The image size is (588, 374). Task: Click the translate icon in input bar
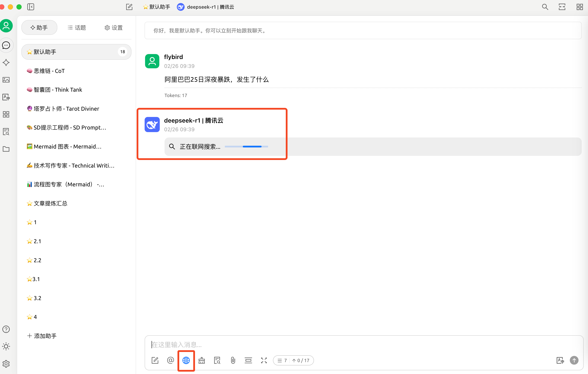pos(560,360)
